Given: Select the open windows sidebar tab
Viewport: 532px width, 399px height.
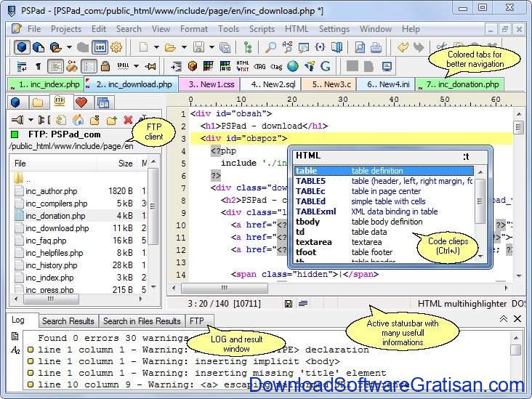Looking at the screenshot, I should pyautogui.click(x=103, y=102).
